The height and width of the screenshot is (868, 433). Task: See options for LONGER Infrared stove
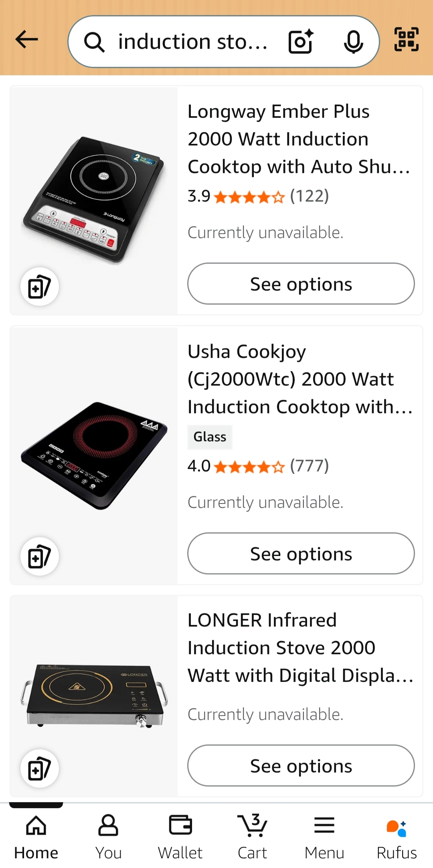[301, 766]
